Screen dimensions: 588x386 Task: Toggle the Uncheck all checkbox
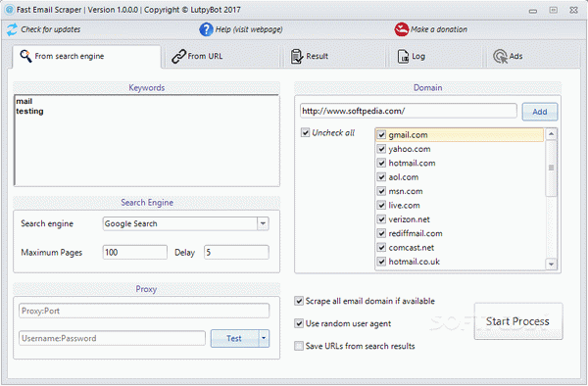point(305,132)
